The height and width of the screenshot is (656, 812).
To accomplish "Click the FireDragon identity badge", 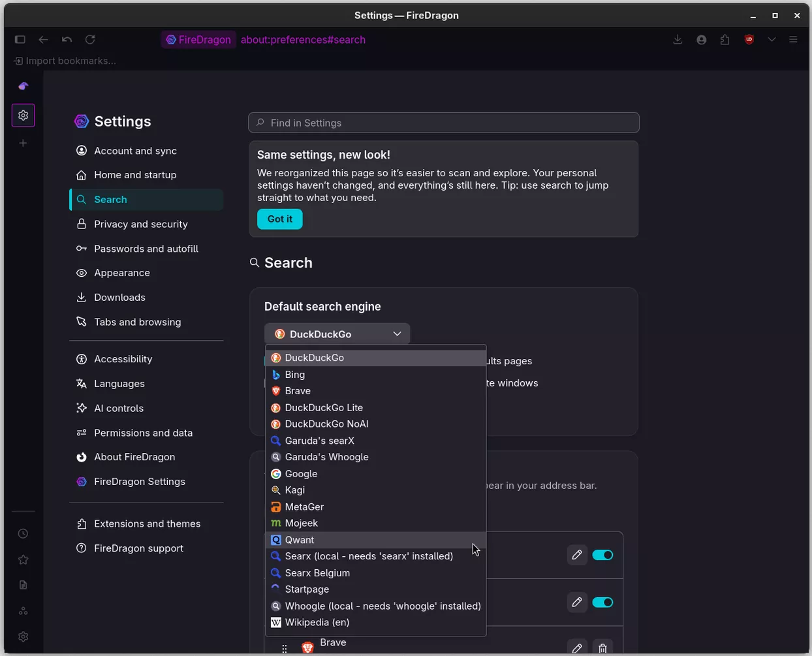I will tap(198, 40).
